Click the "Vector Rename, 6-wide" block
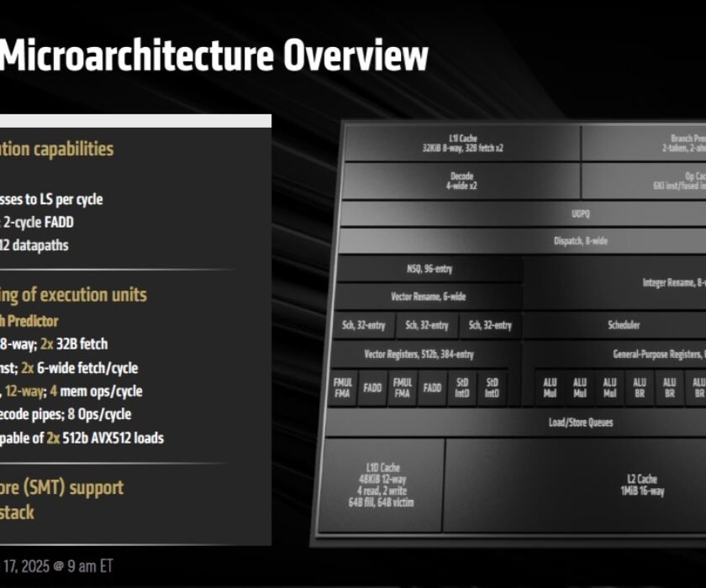Image resolution: width=706 pixels, height=588 pixels. 428,297
